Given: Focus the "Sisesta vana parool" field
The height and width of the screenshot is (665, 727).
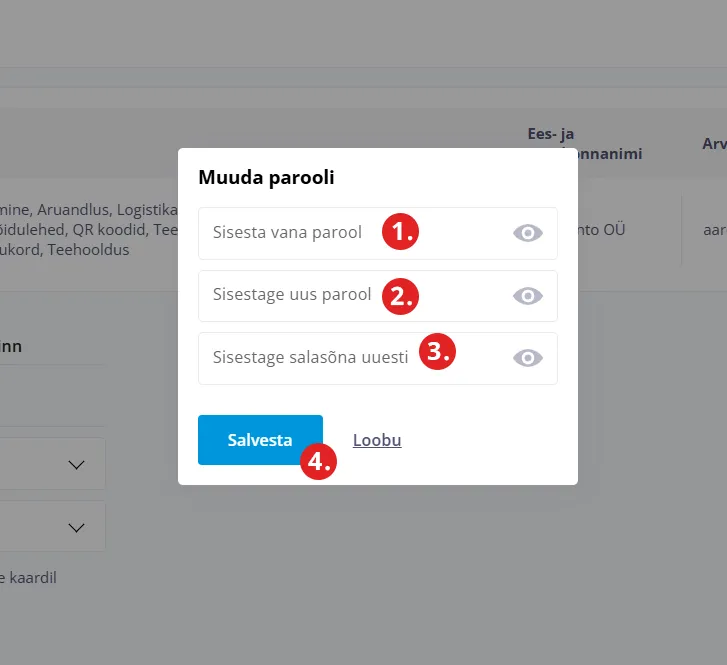Looking at the screenshot, I should [x=290, y=233].
